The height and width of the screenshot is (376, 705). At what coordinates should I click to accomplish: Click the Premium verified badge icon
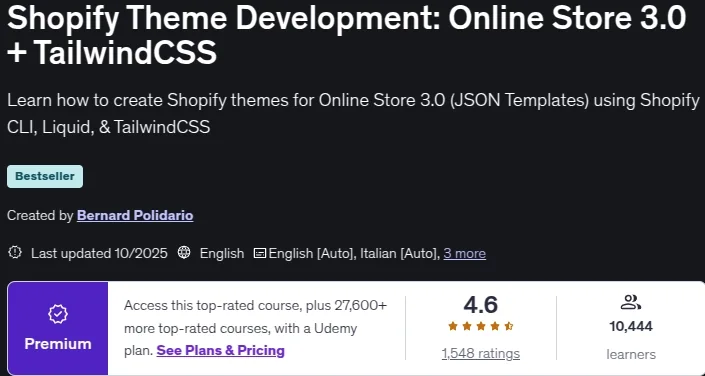pos(58,314)
